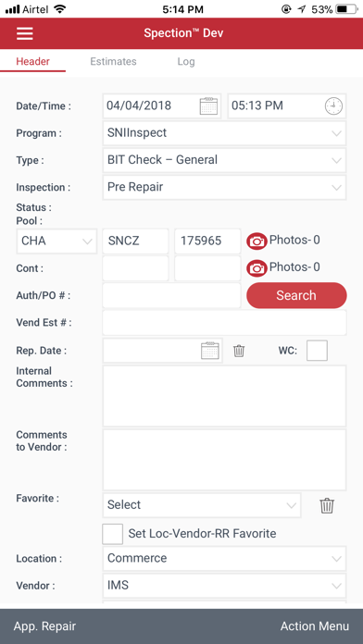363x644 pixels.
Task: Expand the CHA pool dropdown
Action: 57,241
